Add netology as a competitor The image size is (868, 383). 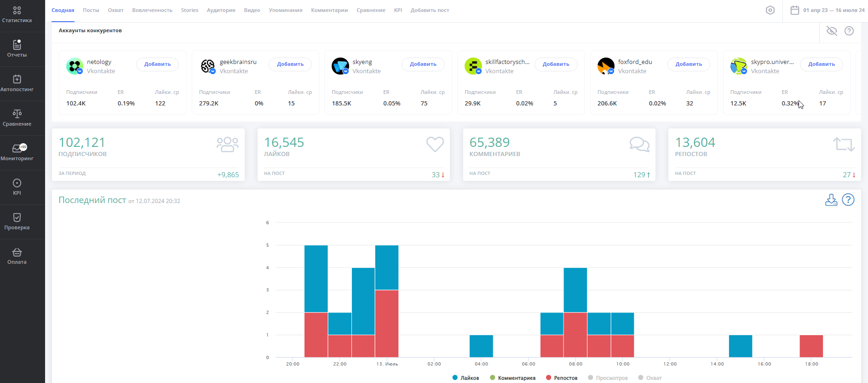click(157, 64)
